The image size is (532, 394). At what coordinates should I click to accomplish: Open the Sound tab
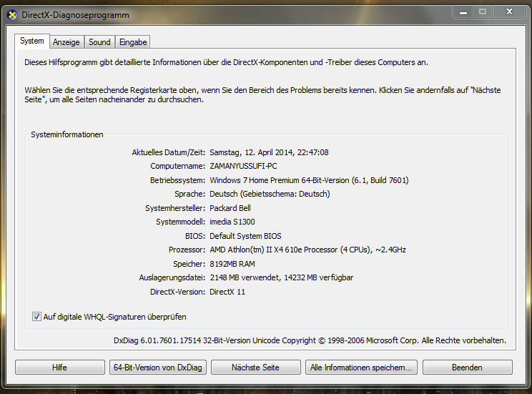click(99, 42)
